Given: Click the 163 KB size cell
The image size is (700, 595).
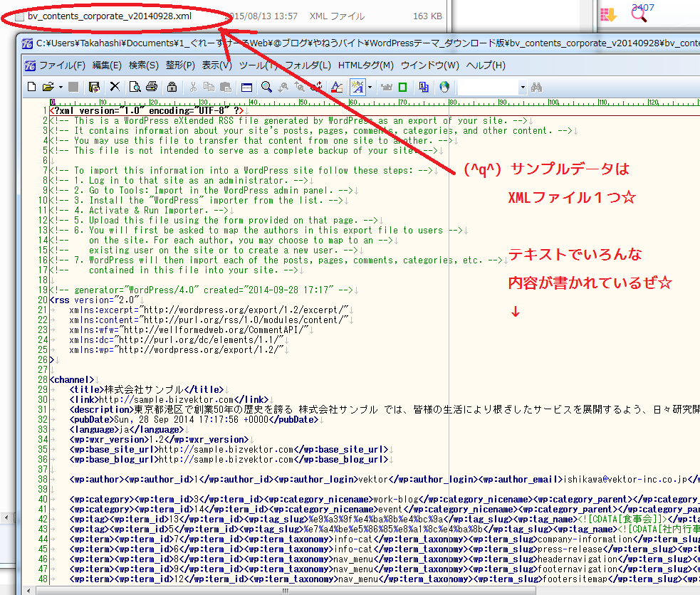Looking at the screenshot, I should (x=427, y=16).
